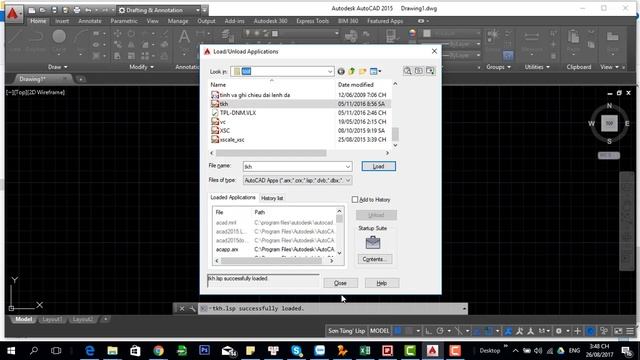This screenshot has height=360, width=640.
Task: Expand the Draw panel
Action: (58, 67)
